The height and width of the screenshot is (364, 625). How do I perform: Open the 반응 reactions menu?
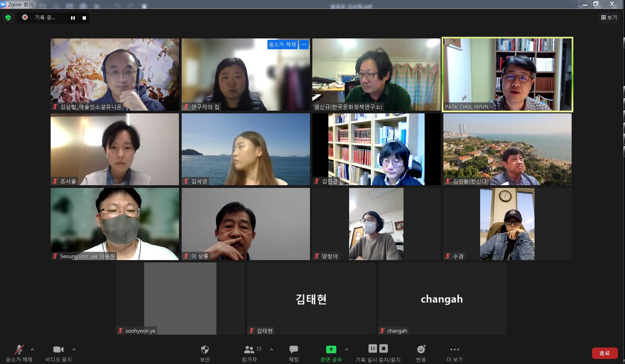coord(421,353)
